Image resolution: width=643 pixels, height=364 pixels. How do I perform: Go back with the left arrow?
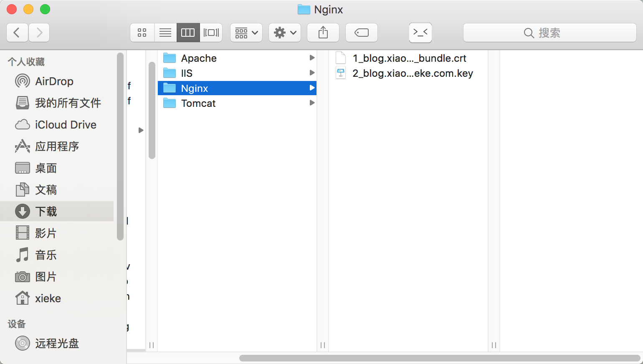click(17, 33)
